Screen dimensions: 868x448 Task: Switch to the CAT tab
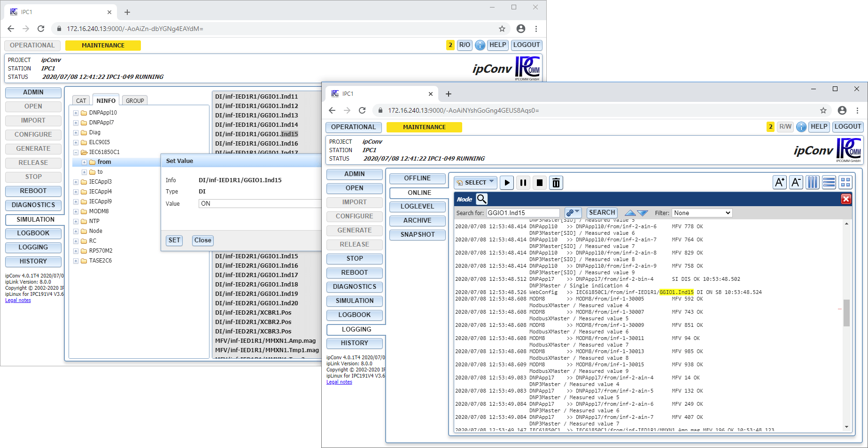(x=81, y=100)
